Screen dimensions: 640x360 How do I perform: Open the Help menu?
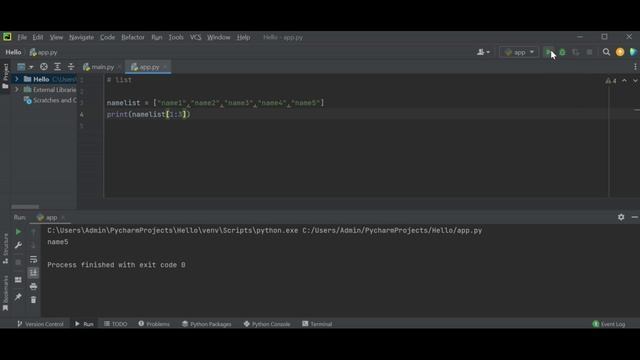pos(243,37)
